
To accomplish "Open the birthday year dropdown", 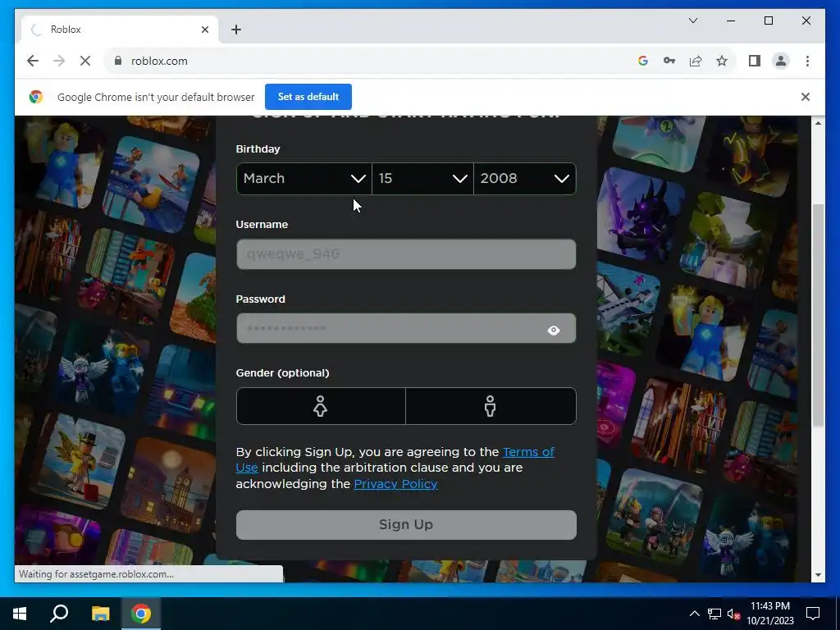I will coord(524,178).
